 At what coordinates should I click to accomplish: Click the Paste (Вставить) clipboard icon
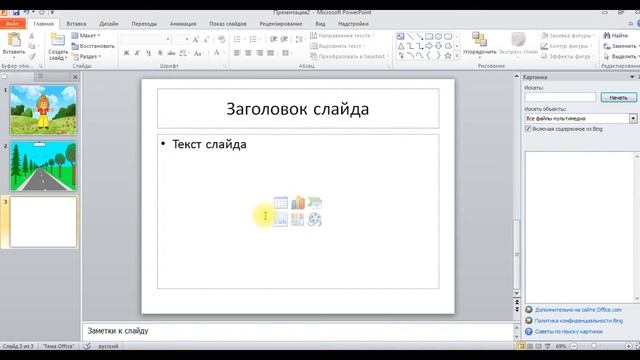(14, 40)
